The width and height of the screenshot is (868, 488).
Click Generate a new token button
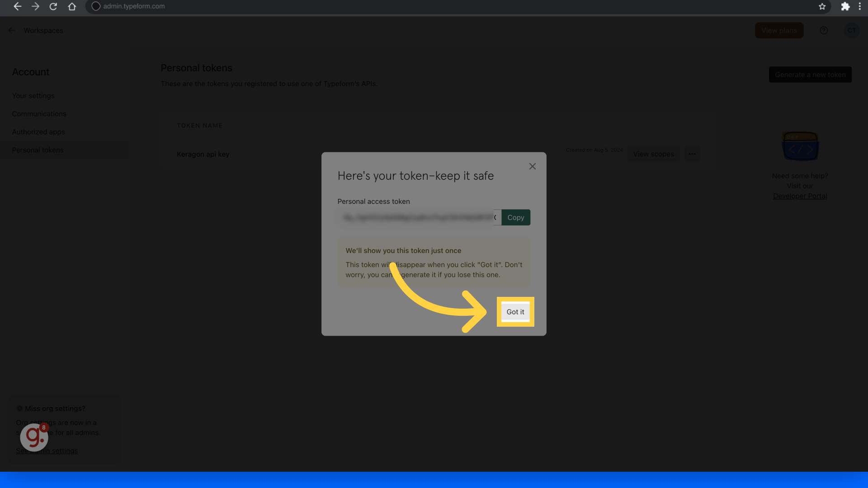click(810, 75)
